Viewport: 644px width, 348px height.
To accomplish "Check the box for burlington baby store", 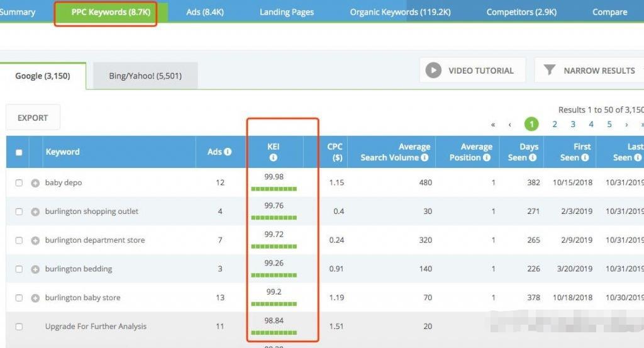I will click(19, 298).
